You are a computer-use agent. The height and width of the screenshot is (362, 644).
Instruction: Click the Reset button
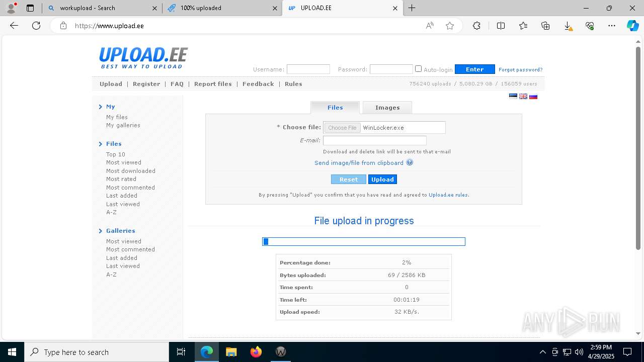point(349,179)
